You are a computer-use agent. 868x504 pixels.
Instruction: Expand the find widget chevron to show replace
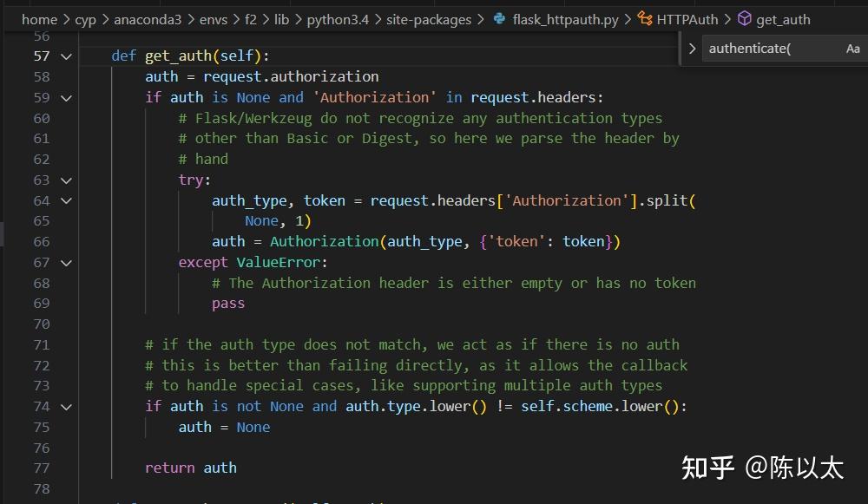[692, 49]
